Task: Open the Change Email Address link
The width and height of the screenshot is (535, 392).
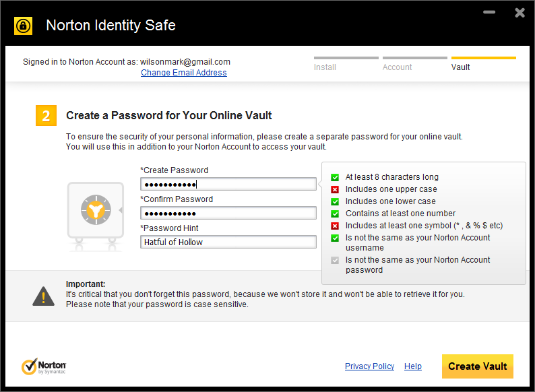Action: (183, 73)
